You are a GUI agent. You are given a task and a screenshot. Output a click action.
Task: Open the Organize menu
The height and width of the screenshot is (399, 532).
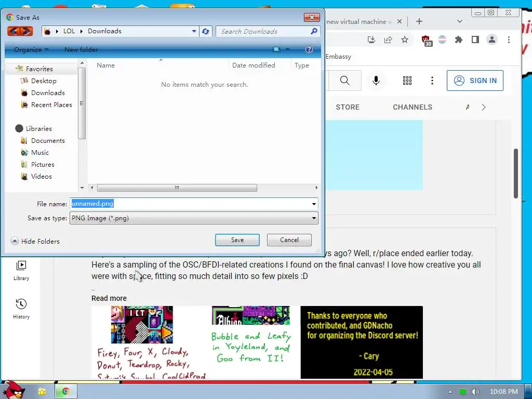tap(31, 49)
